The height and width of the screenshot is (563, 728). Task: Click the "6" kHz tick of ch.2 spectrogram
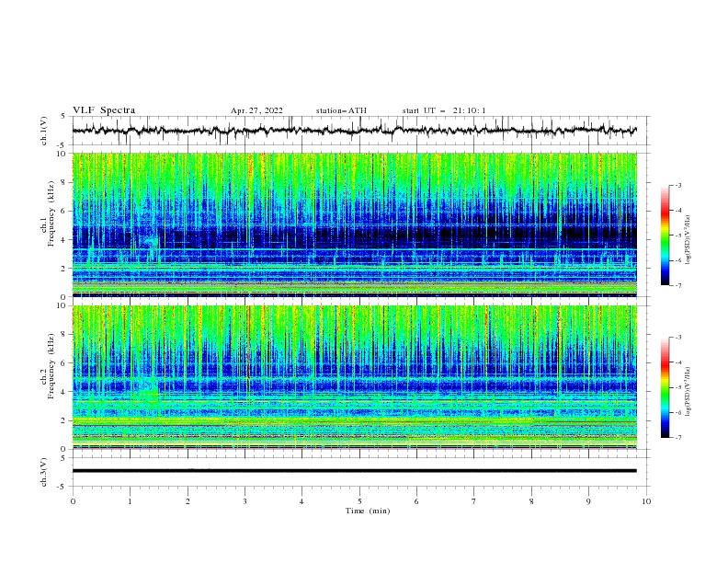(x=64, y=363)
